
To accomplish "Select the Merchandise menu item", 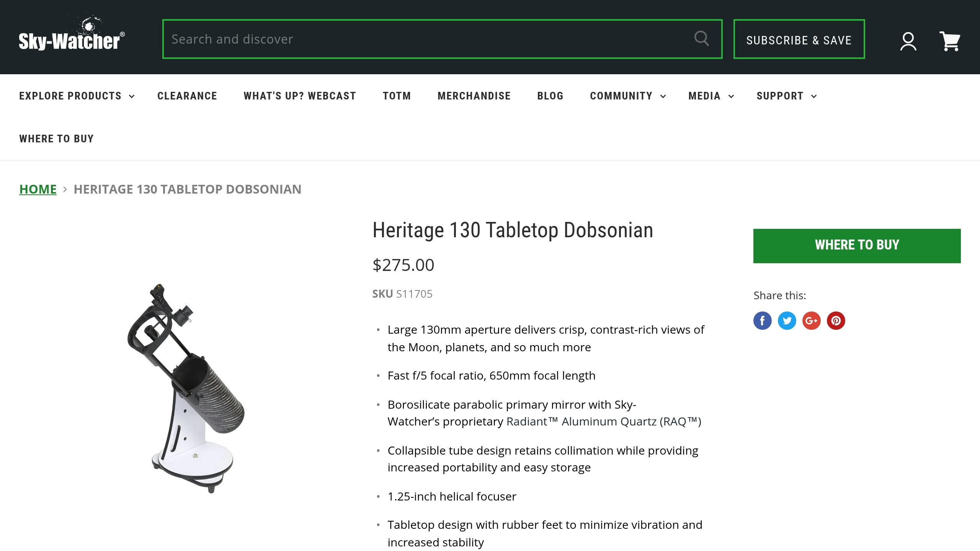I will (x=474, y=96).
